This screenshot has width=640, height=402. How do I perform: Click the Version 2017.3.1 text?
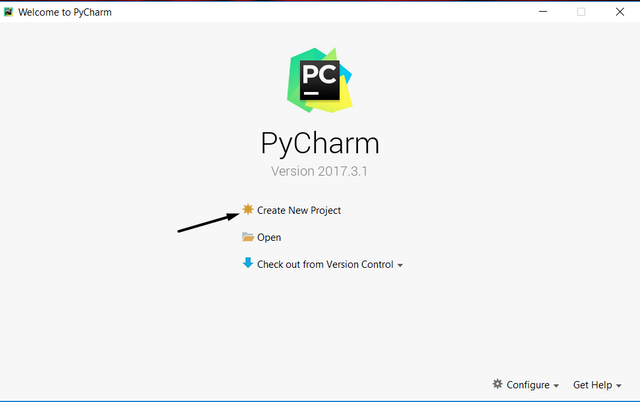[x=319, y=171]
